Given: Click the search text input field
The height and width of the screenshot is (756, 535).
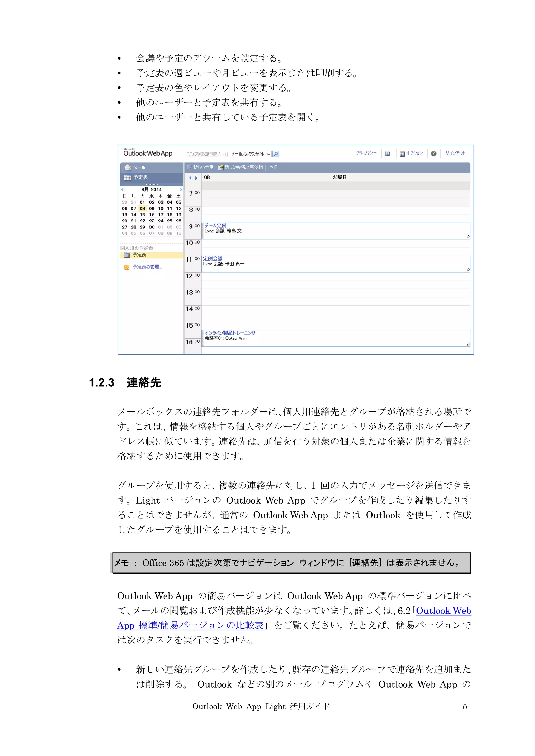Looking at the screenshot, I should [x=207, y=154].
